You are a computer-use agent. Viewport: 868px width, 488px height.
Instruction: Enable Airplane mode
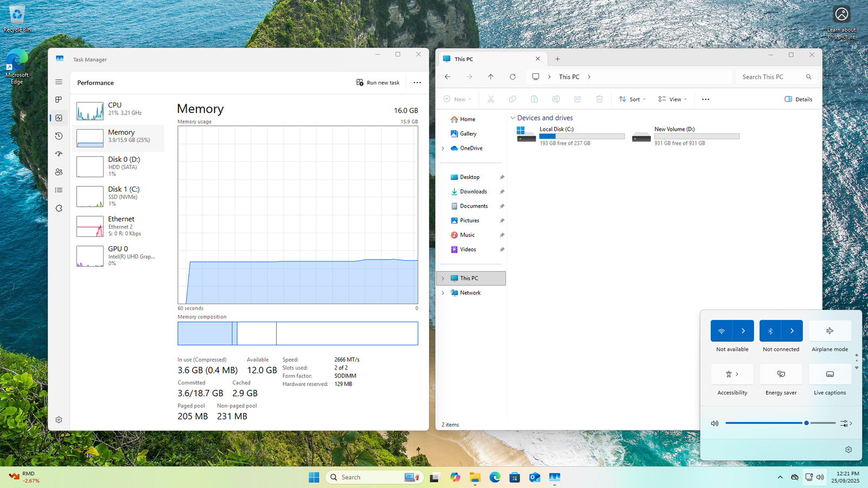(829, 331)
